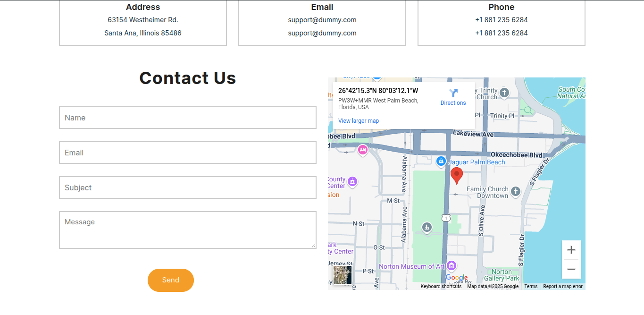Focus the Email field in contact form
The height and width of the screenshot is (315, 644).
pos(187,153)
